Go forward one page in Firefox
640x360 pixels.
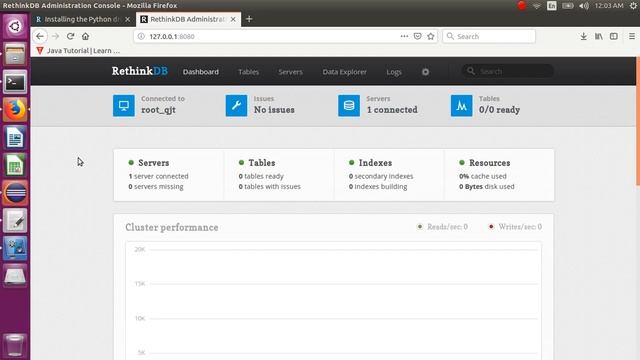[x=56, y=36]
